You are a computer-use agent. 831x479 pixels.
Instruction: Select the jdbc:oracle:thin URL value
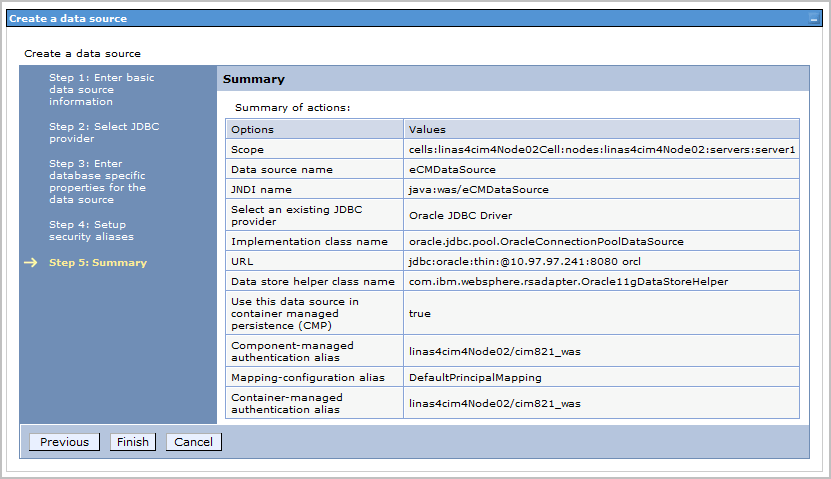point(524,261)
